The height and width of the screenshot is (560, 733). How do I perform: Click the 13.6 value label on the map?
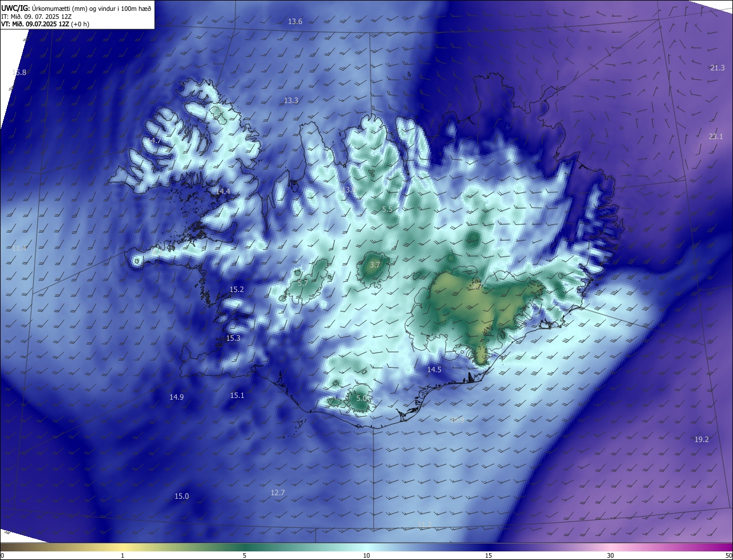click(x=295, y=22)
